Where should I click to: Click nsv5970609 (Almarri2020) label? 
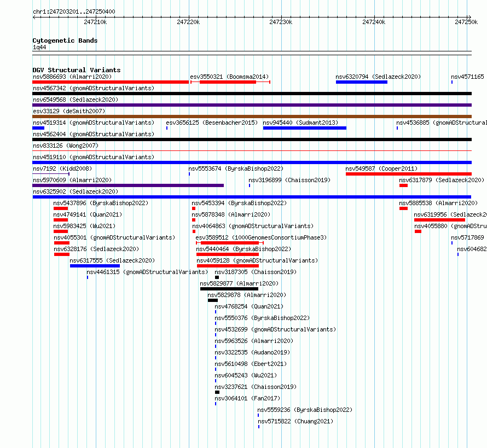[x=72, y=180]
